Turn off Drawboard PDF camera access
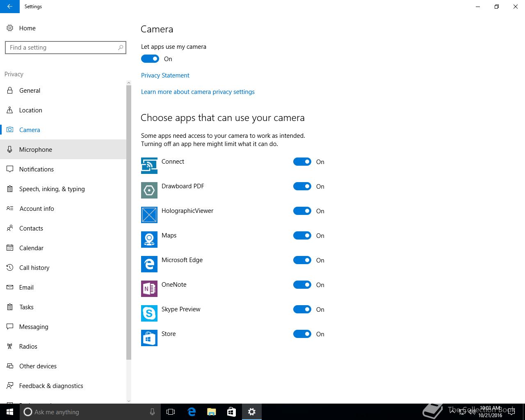Viewport: 525px width, 420px height. coord(302,186)
